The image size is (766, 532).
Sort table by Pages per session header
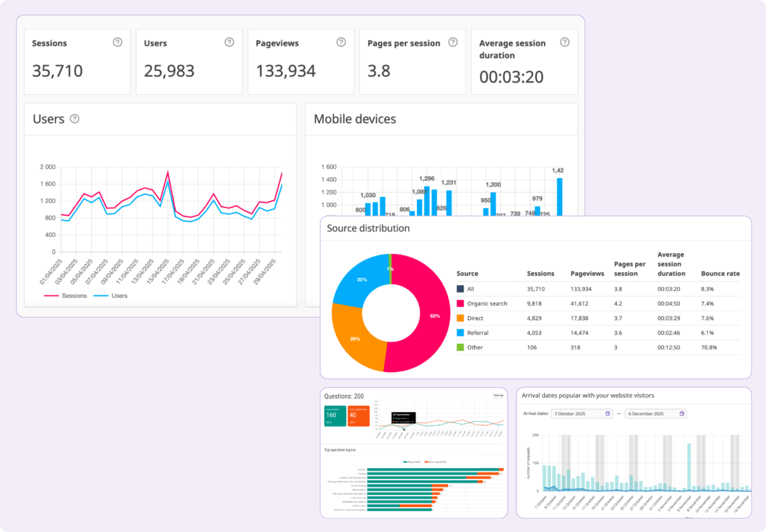[x=630, y=269]
